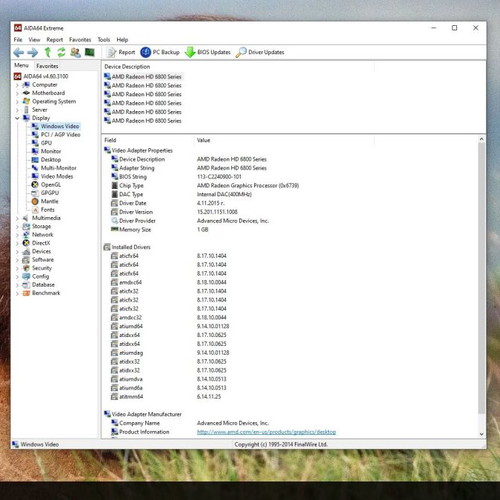The height and width of the screenshot is (500, 500).
Task: Check for BIOS Updates
Action: coord(208,52)
